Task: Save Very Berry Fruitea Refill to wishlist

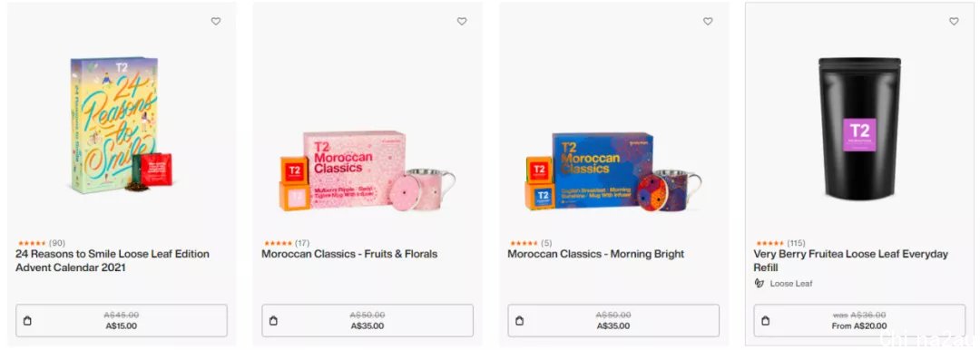Action: tap(954, 21)
